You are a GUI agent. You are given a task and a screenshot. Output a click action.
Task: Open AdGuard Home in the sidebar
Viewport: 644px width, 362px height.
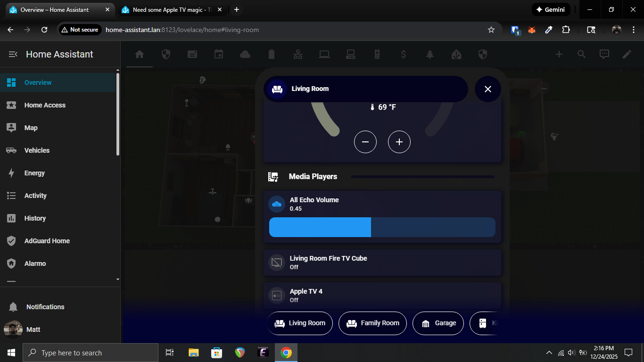pyautogui.click(x=58, y=241)
